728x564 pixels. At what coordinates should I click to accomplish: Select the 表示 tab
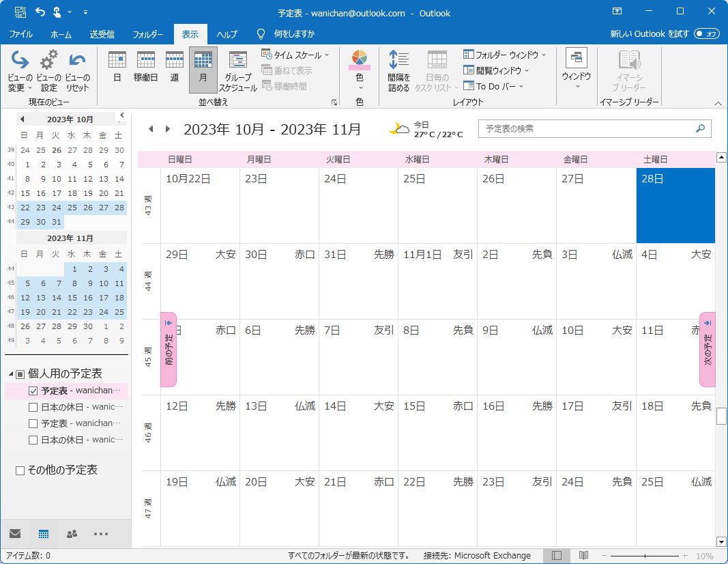(x=190, y=34)
